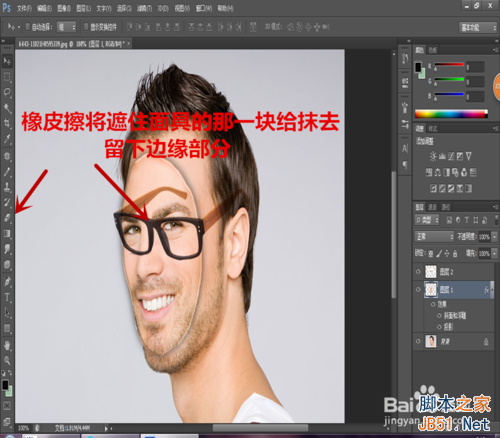Enable the 显示变换控件 checkbox
The image size is (500, 438).
point(86,27)
